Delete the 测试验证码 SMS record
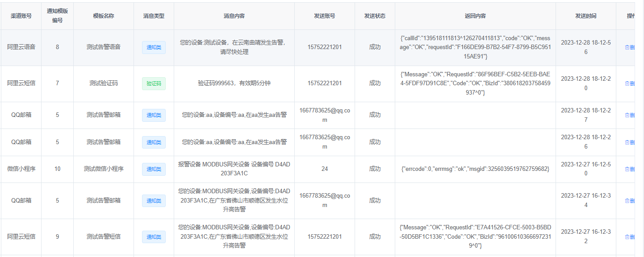This screenshot has height=257, width=644. tap(630, 83)
